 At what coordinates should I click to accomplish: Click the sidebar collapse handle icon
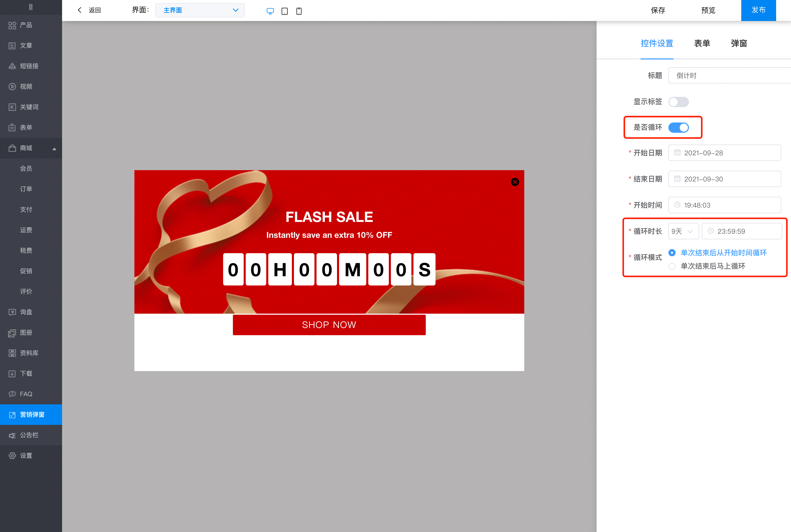[x=31, y=7]
